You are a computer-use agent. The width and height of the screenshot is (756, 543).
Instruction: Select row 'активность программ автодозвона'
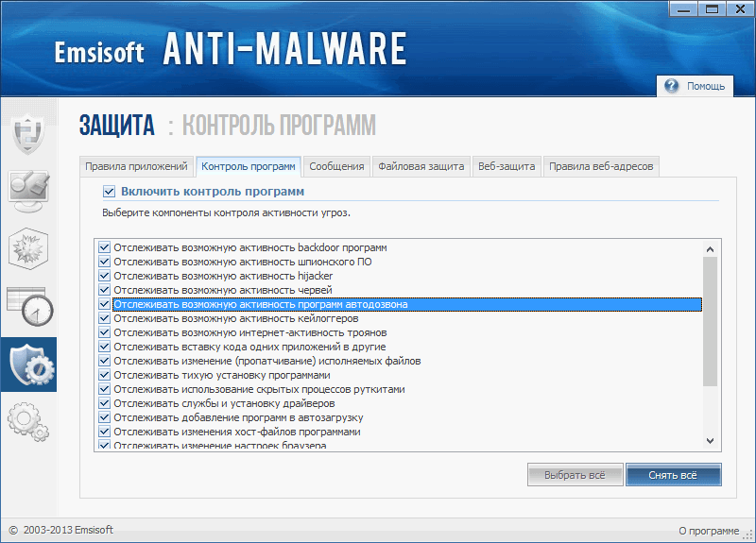pos(407,304)
